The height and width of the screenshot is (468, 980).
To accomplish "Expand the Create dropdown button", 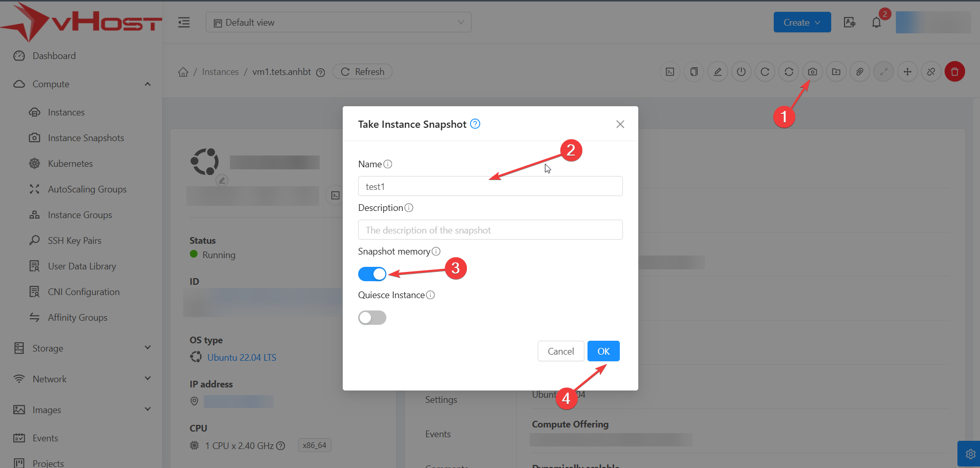I will tap(801, 23).
